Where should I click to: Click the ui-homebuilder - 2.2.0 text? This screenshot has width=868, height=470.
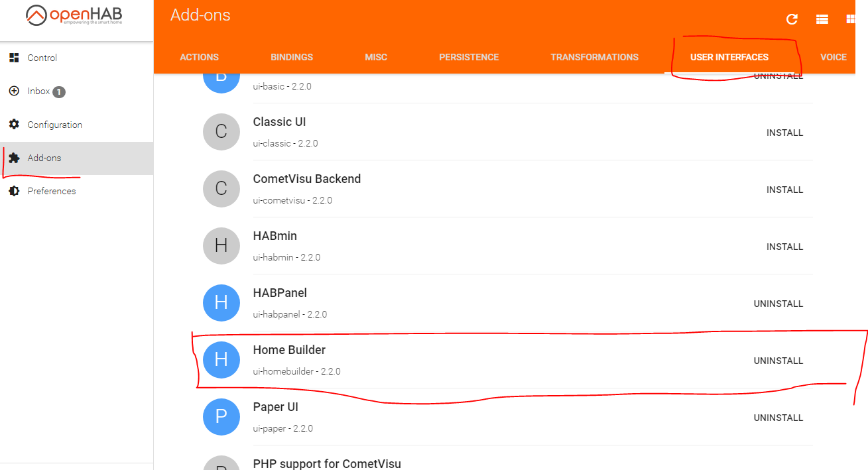[x=296, y=371]
